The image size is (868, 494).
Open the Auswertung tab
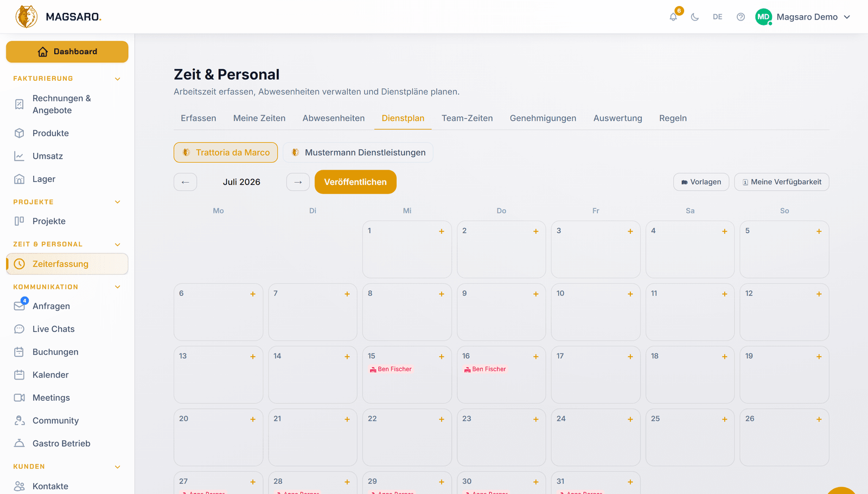click(618, 118)
